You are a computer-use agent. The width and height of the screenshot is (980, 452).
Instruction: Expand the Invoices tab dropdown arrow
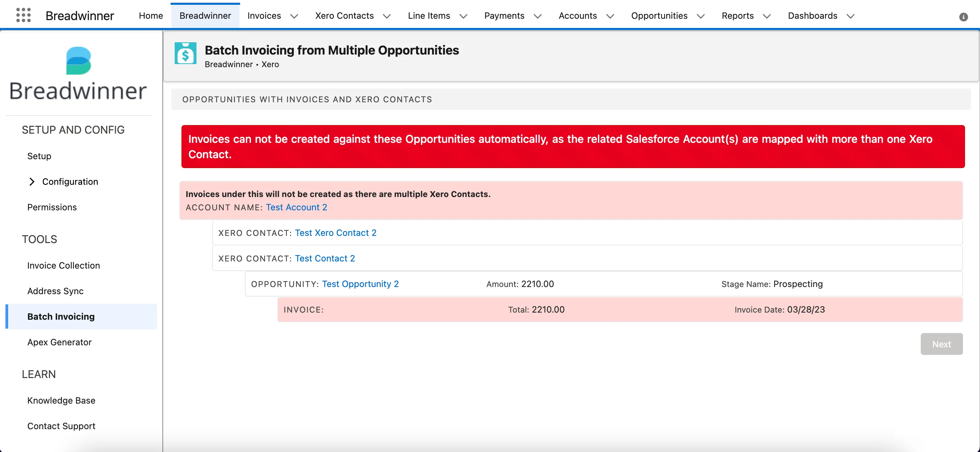294,16
